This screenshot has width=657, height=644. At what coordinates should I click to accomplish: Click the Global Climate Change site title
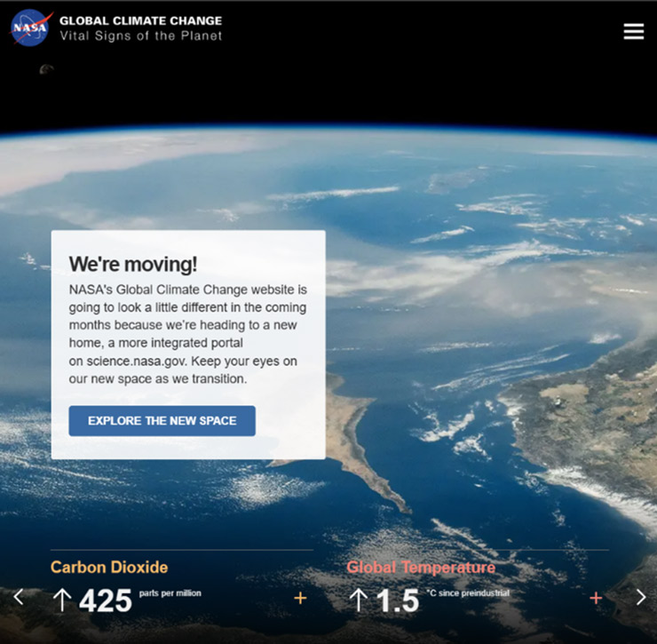point(140,20)
